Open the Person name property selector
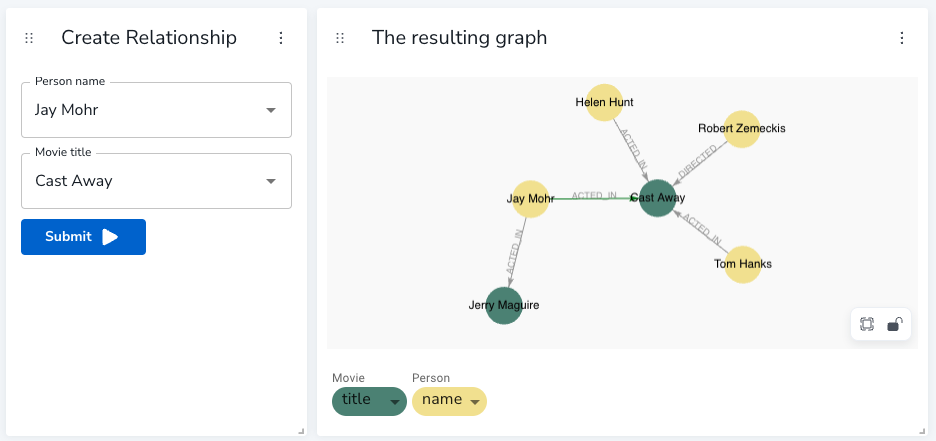Screen dimensions: 936x441 pyautogui.click(x=449, y=401)
